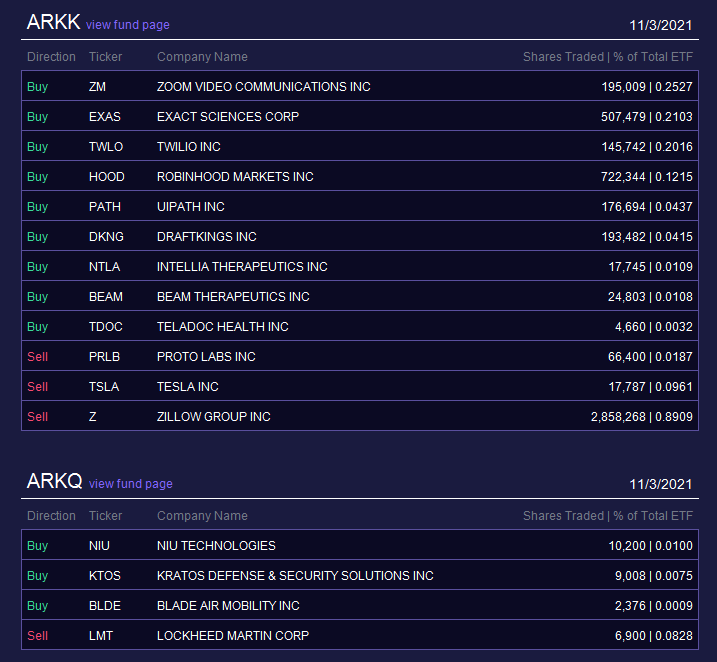The image size is (717, 662).
Task: Click shares value 9,008 | 0.0075
Action: 653,576
